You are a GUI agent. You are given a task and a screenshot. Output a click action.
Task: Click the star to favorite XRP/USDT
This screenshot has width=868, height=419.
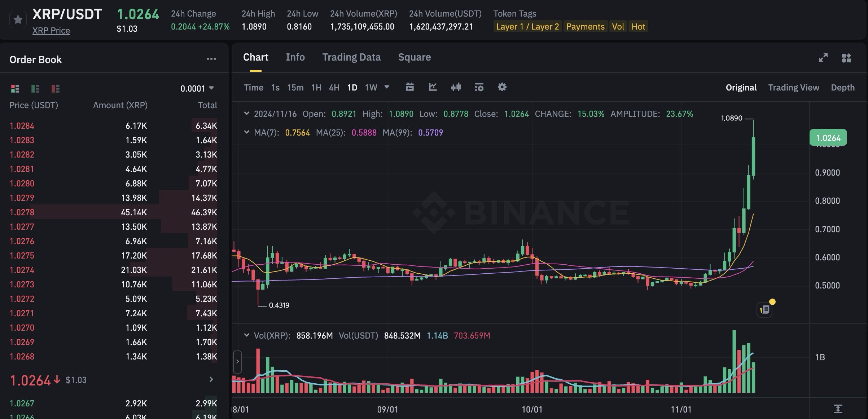[18, 19]
